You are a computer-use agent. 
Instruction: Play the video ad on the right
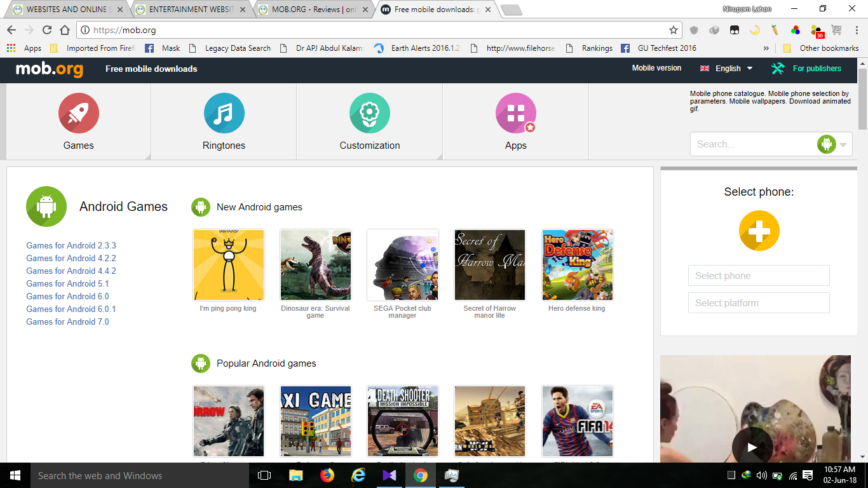click(752, 447)
